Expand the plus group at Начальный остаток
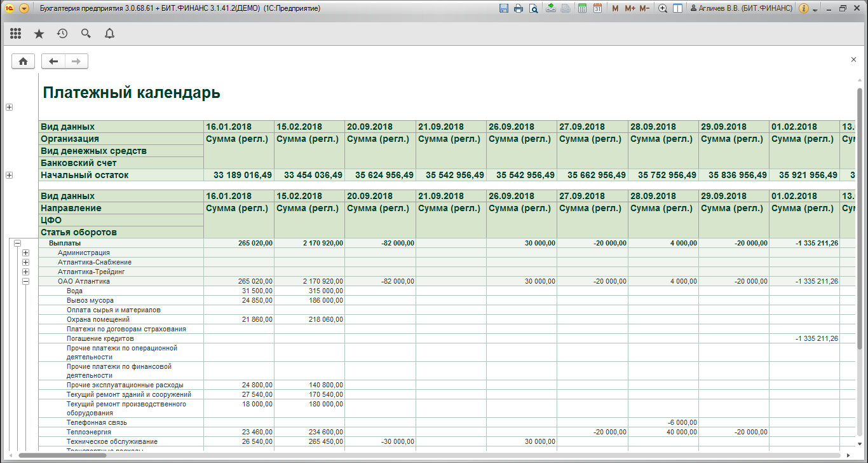The height and width of the screenshot is (463, 868). coord(9,175)
